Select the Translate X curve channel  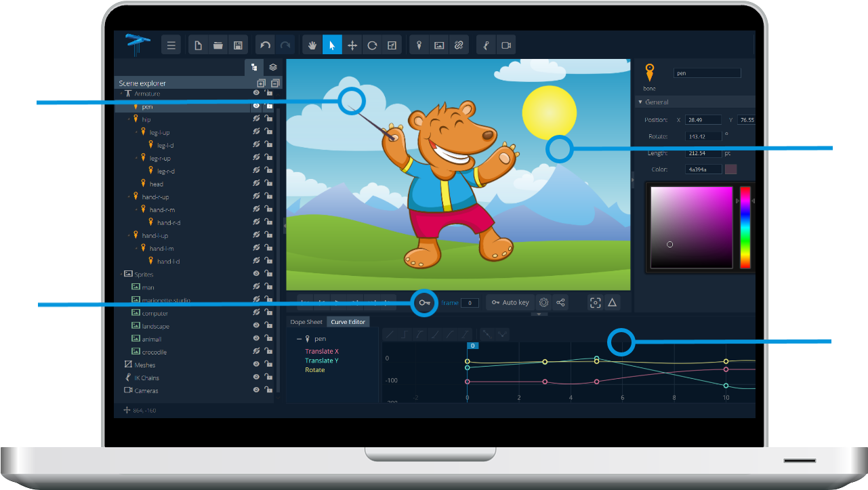click(322, 351)
